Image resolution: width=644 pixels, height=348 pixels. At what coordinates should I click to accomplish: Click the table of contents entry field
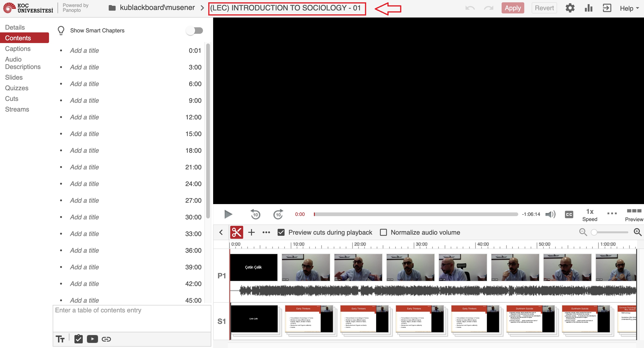[x=132, y=318]
